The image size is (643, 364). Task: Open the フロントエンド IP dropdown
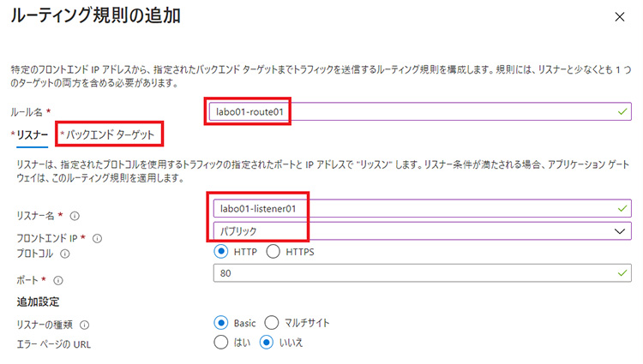point(420,231)
